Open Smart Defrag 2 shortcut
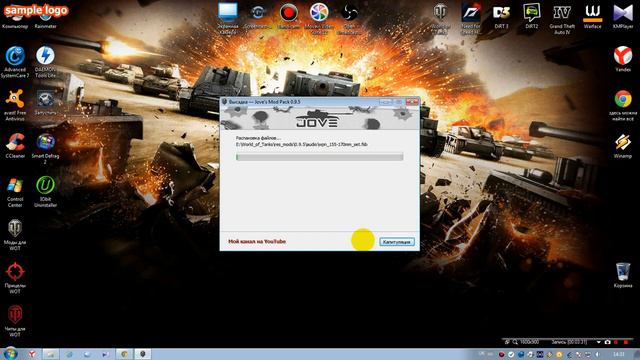This screenshot has width=640, height=360. point(45,148)
